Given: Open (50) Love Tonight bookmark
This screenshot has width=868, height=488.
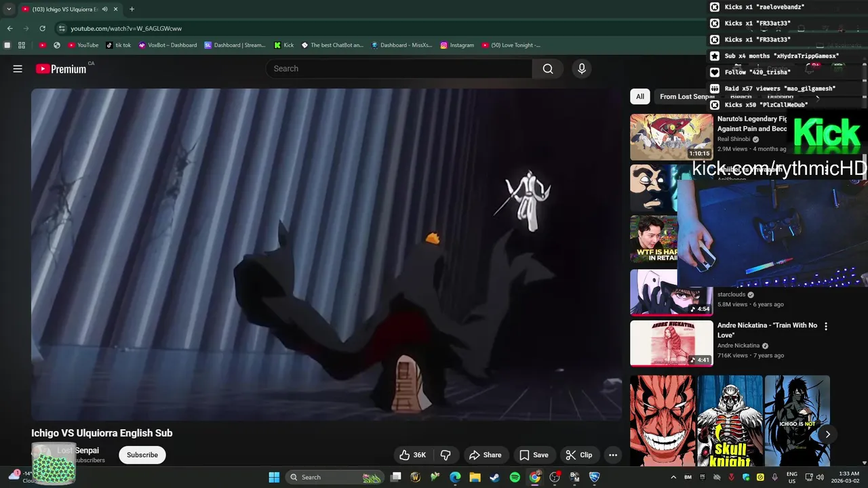Looking at the screenshot, I should 511,45.
